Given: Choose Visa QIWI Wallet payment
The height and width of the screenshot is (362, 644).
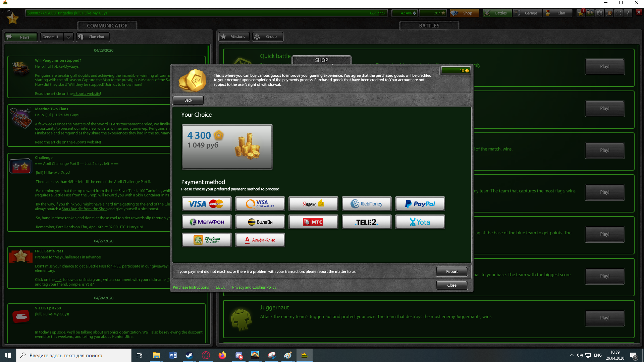Looking at the screenshot, I should pos(260,204).
